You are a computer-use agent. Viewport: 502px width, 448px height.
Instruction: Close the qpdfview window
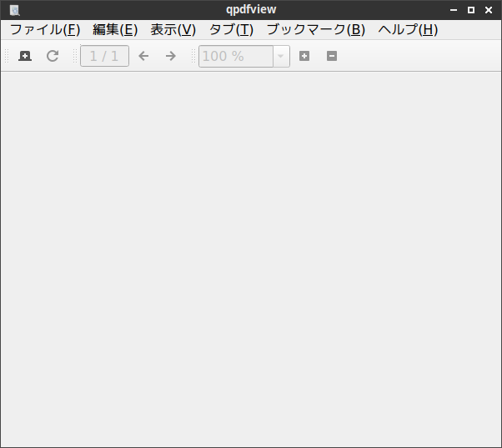489,10
